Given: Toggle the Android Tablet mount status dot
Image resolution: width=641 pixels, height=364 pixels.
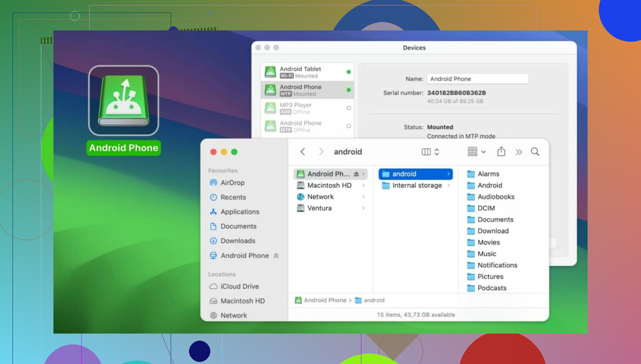Looking at the screenshot, I should tap(348, 72).
